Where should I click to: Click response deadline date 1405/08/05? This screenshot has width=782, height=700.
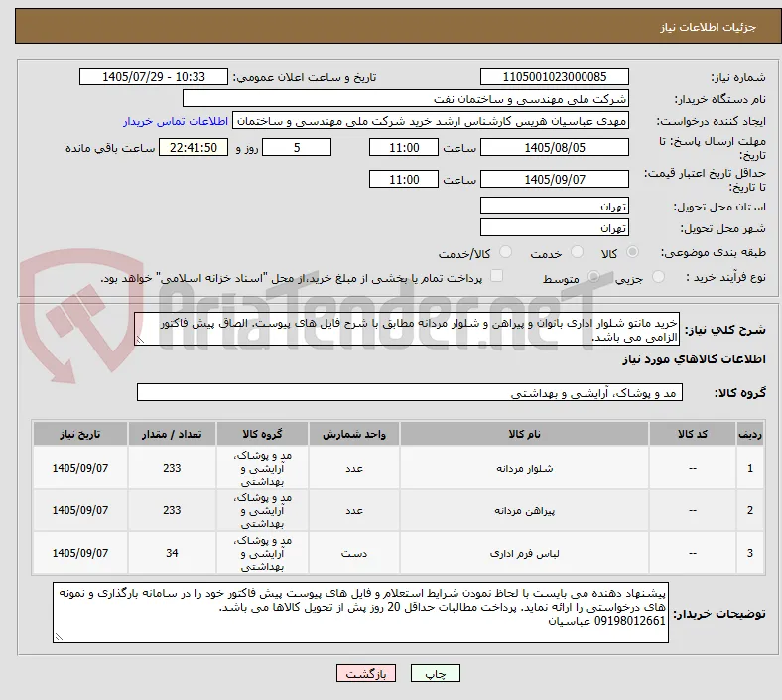click(555, 148)
